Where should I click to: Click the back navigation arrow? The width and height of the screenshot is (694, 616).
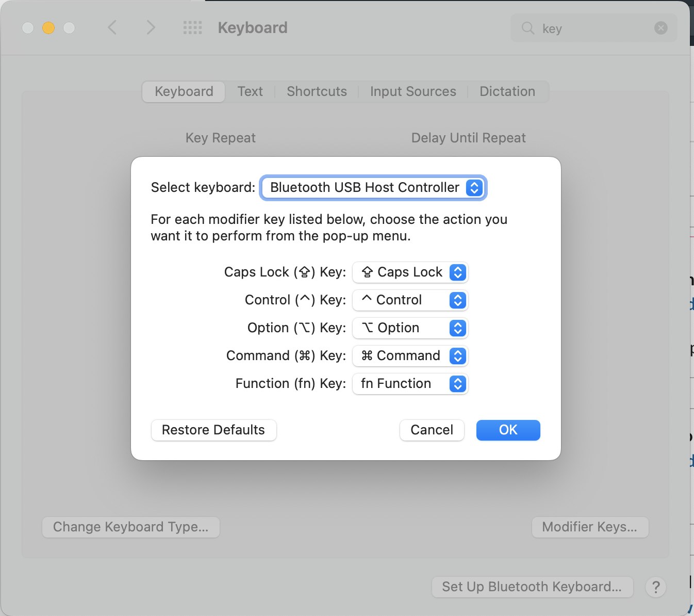pyautogui.click(x=112, y=27)
